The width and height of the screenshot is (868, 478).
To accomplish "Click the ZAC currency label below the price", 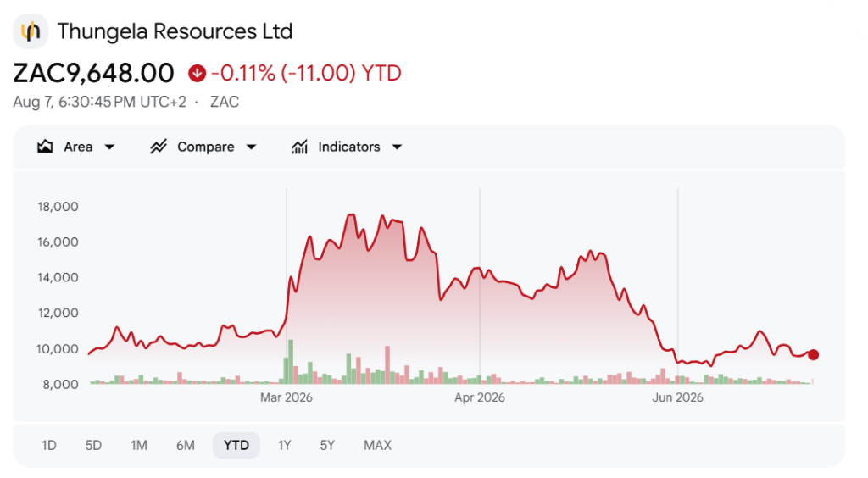I will coord(224,103).
